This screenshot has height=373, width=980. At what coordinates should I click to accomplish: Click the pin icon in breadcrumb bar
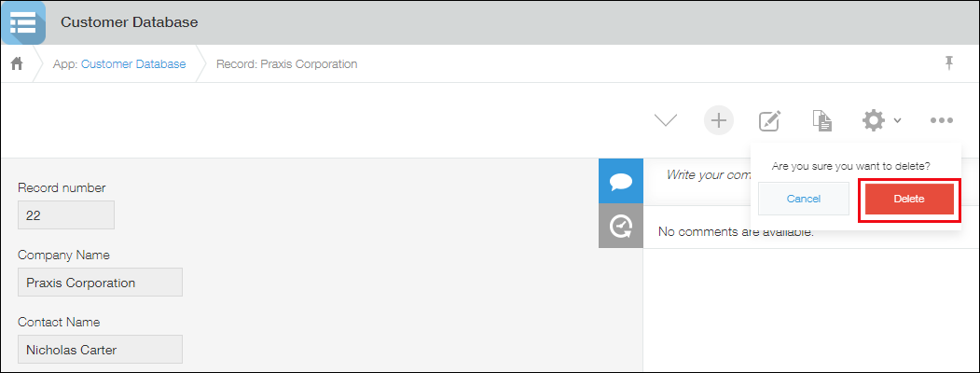click(x=949, y=63)
